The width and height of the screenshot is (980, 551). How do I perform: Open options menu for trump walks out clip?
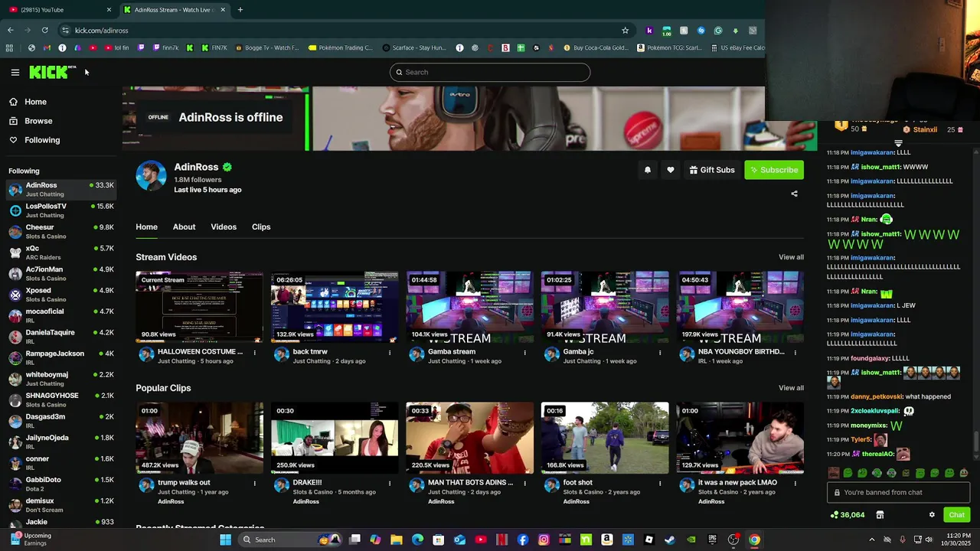point(255,484)
